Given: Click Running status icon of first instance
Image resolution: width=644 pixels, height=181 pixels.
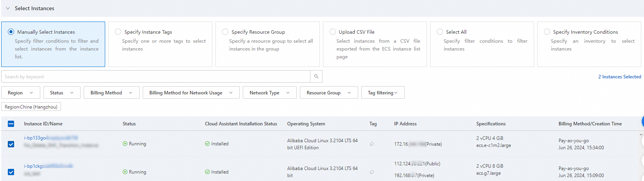Looking at the screenshot, I should coord(125,144).
